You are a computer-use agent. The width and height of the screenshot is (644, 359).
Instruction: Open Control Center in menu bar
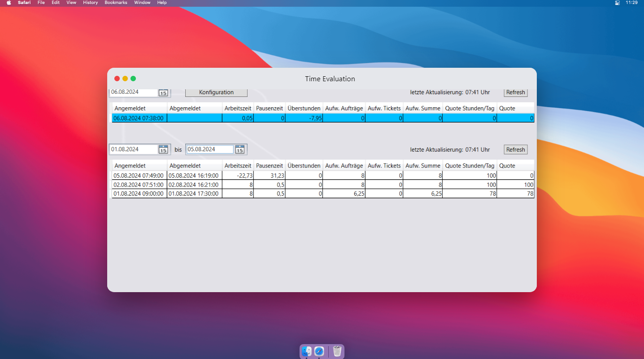[618, 3]
